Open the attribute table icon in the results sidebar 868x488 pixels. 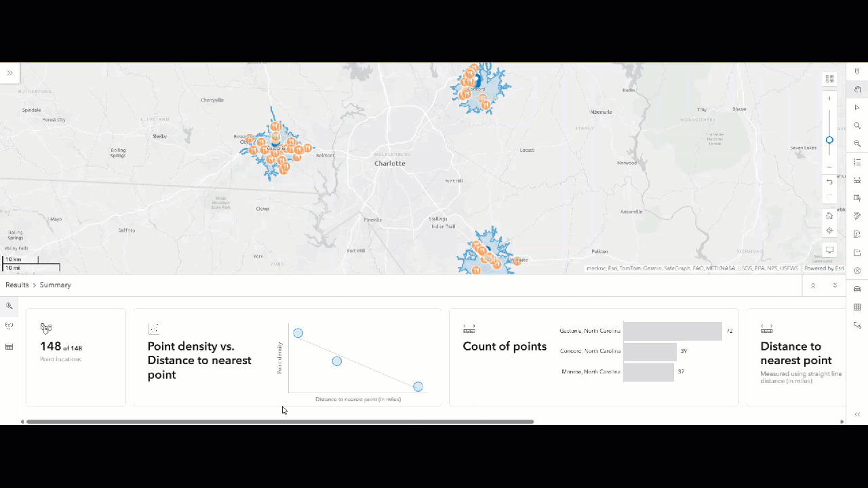pos(9,347)
